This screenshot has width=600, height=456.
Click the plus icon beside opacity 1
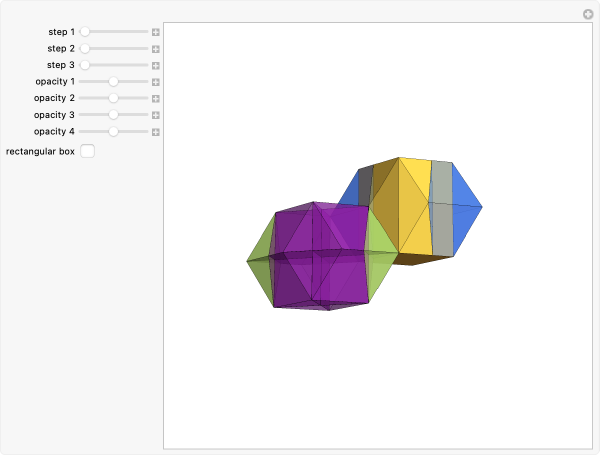tap(156, 82)
